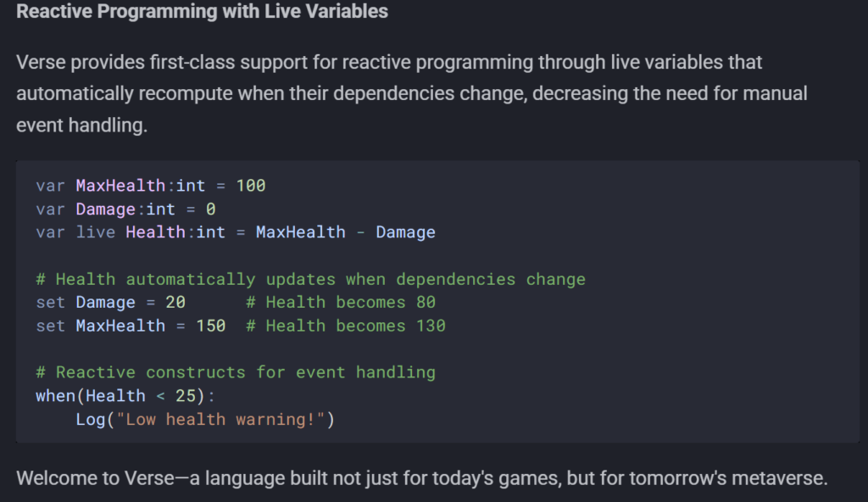The height and width of the screenshot is (502, 868).
Task: Click the "set MaxHealth = 150" statement
Action: pos(131,326)
